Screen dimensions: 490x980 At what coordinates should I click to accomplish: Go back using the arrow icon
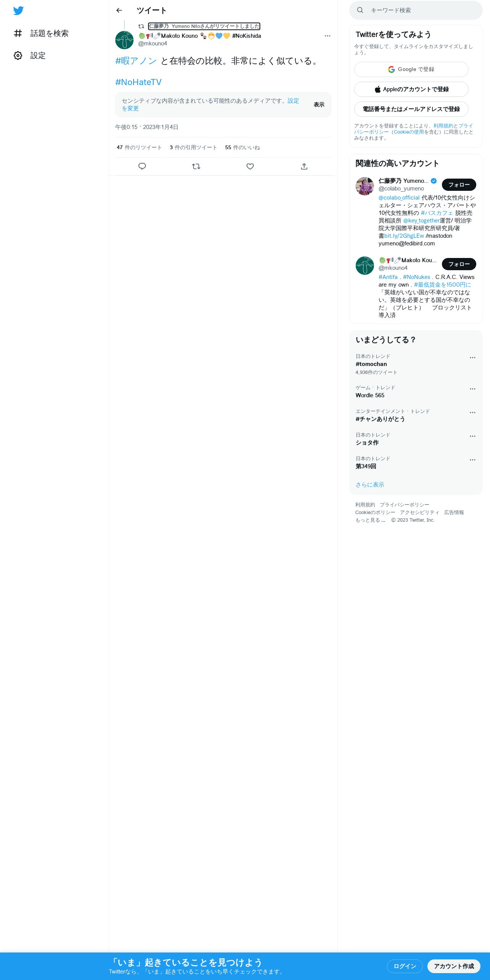(x=119, y=10)
